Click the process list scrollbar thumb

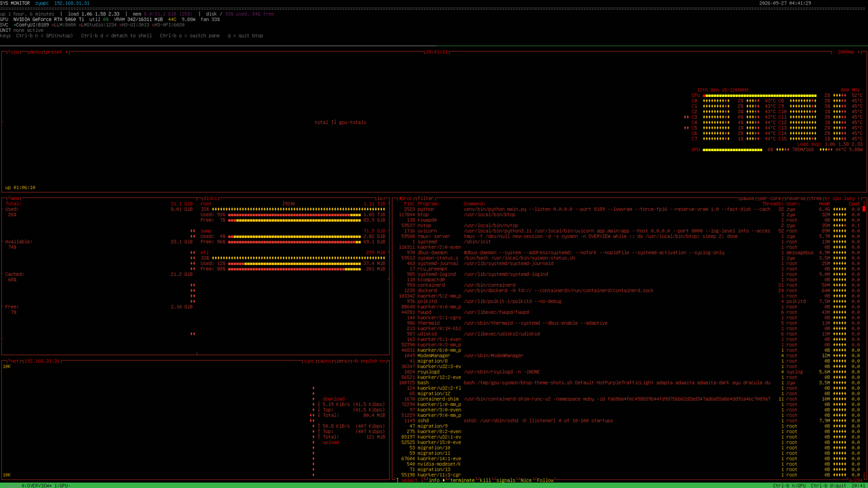863,209
